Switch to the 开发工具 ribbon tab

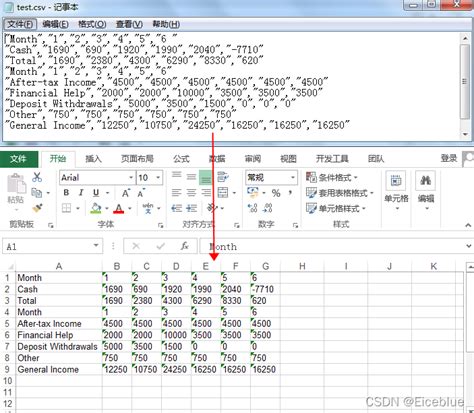click(332, 159)
